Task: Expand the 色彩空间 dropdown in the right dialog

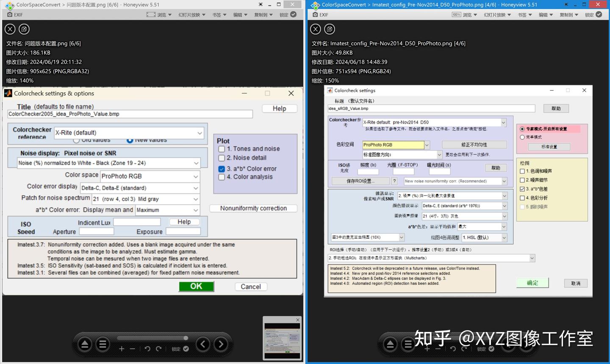Action: click(427, 145)
